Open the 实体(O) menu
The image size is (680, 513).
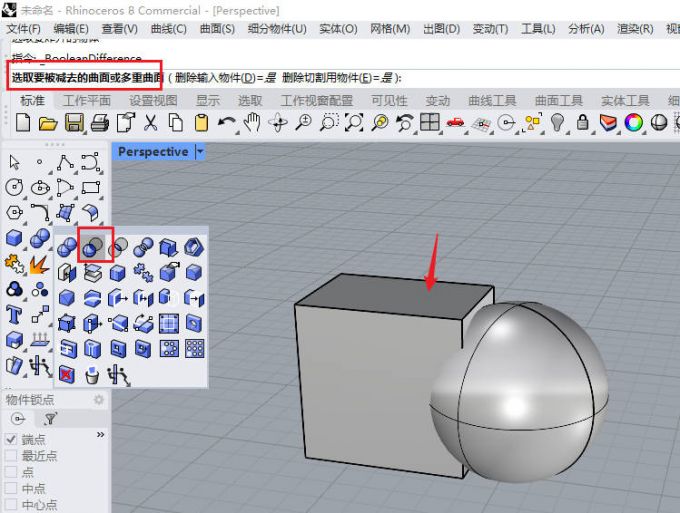[337, 29]
